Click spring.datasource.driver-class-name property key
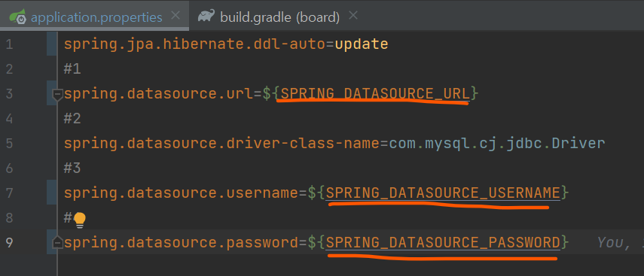This screenshot has height=276, width=644. 221,144
